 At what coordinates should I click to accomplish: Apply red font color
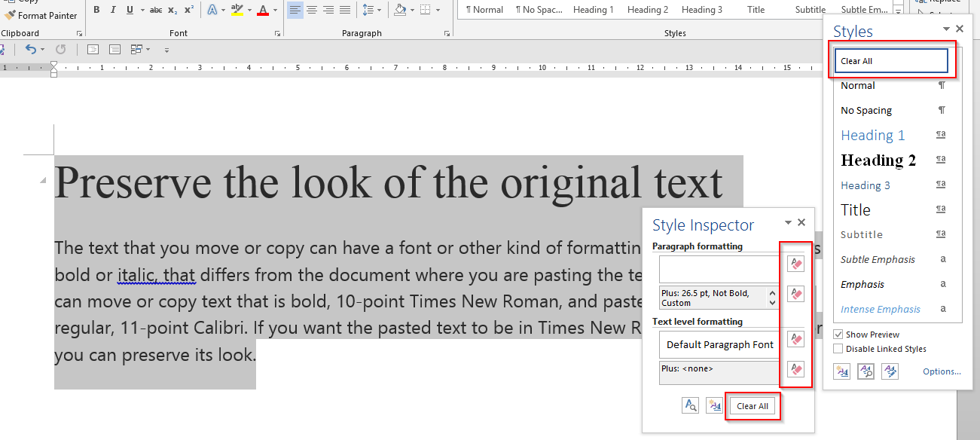[x=262, y=10]
